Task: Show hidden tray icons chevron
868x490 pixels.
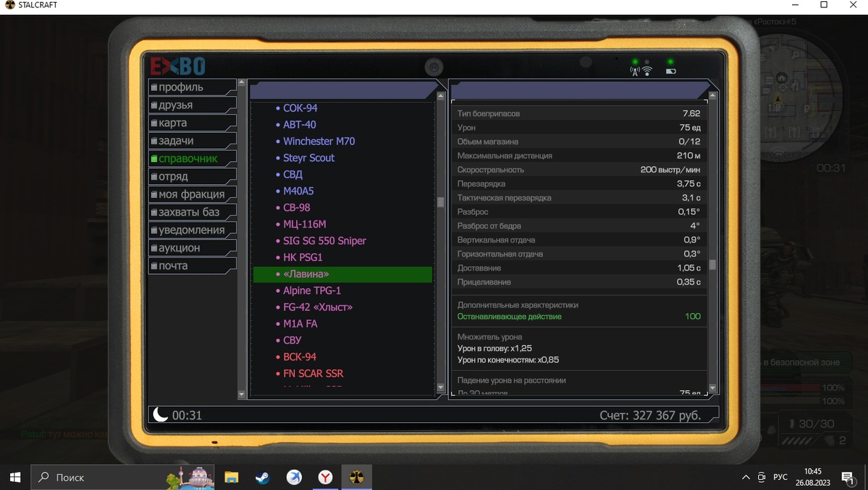Action: click(746, 477)
